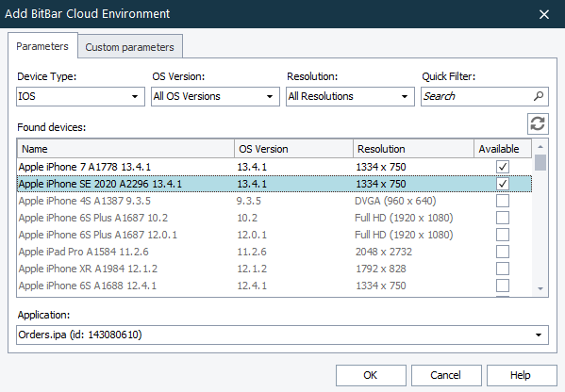This screenshot has height=392, width=565.
Task: Open the Device Type dropdown
Action: click(x=80, y=96)
